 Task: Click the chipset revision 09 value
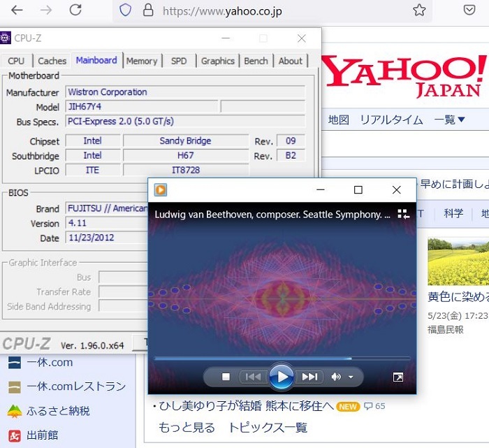[291, 140]
